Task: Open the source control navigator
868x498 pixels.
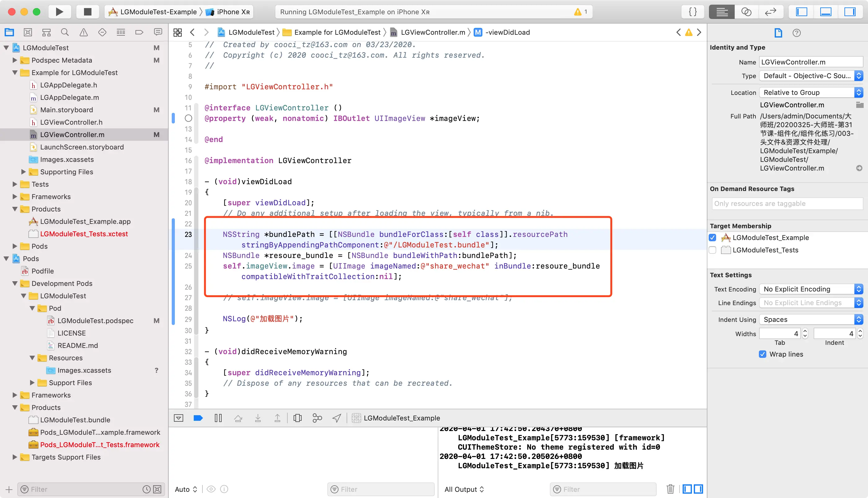Action: pyautogui.click(x=28, y=33)
